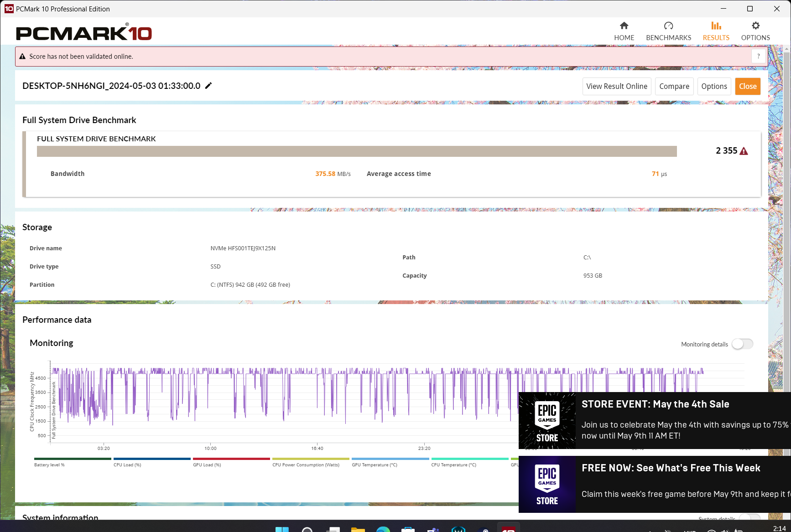Enable the Monitoring details toggle

click(x=742, y=344)
